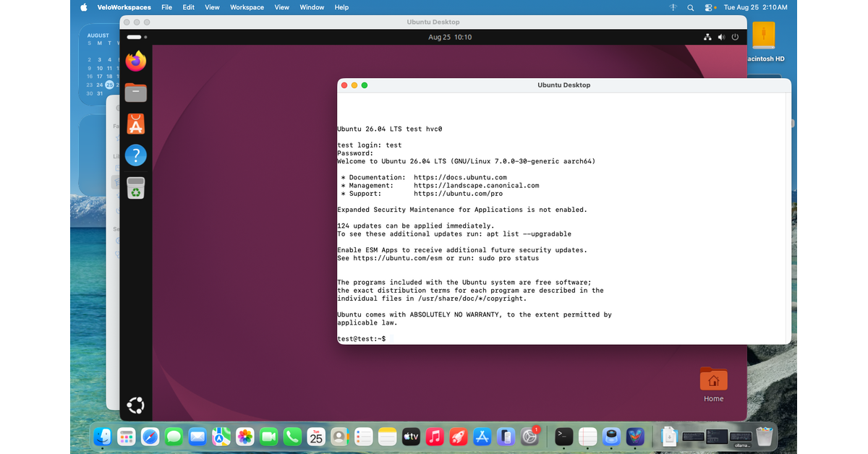
Task: Open Maps in the Dock
Action: coord(221,436)
